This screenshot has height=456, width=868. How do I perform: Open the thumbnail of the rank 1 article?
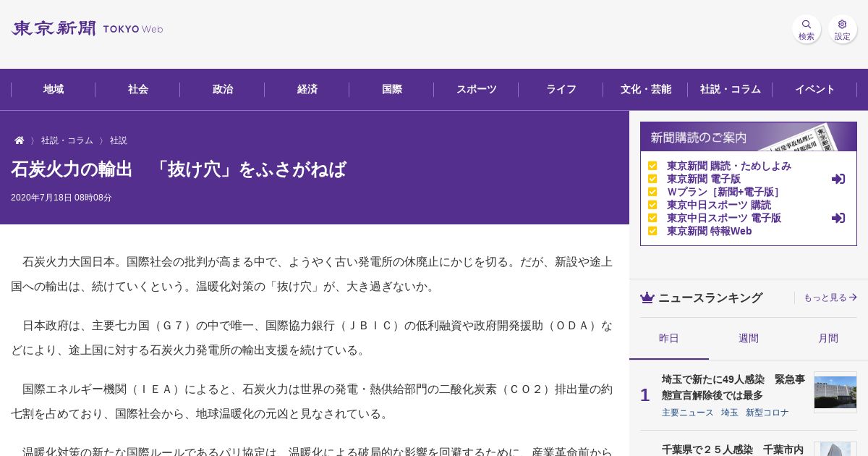835,392
